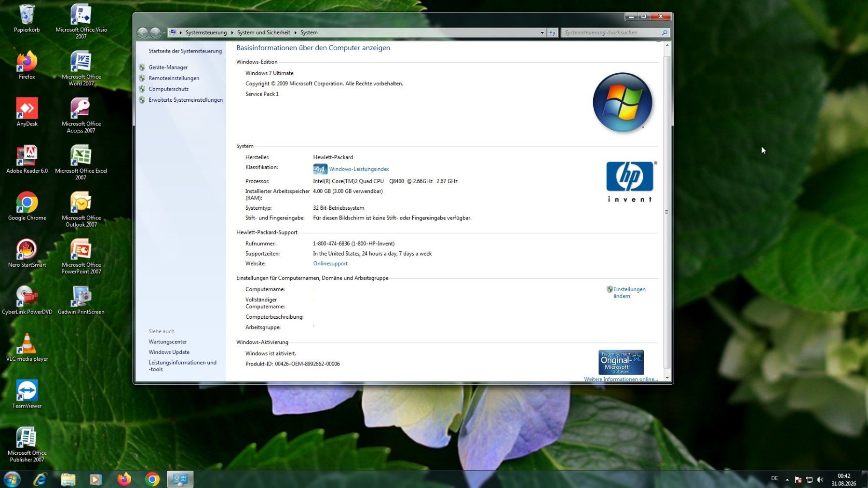Select the AnyDesk desktop icon
This screenshot has width=868, height=488.
(27, 112)
